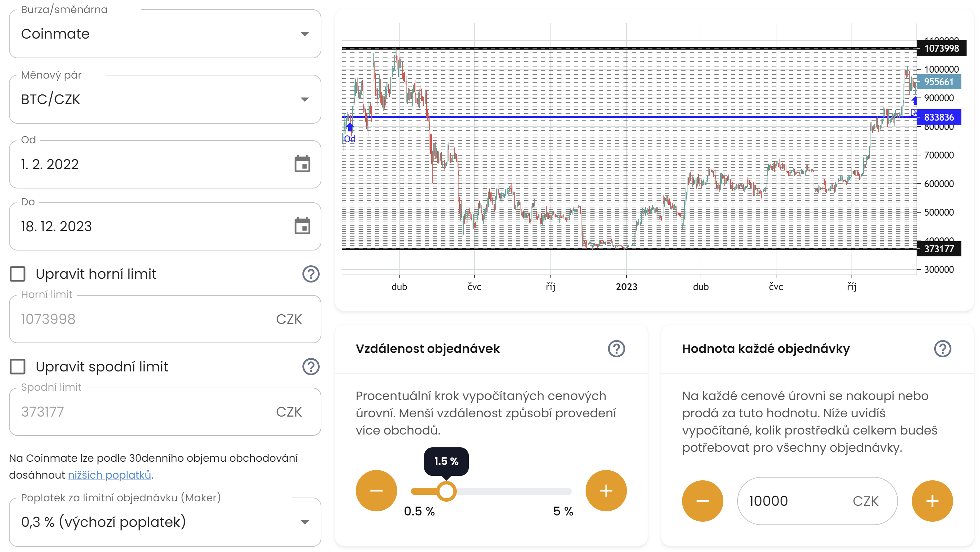The width and height of the screenshot is (980, 552).
Task: Open the nižších poplatků link
Action: point(109,475)
